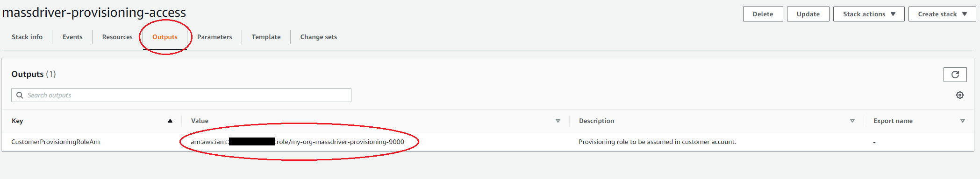Sort the Value column triangle
Image resolution: width=980 pixels, height=179 pixels.
click(558, 121)
